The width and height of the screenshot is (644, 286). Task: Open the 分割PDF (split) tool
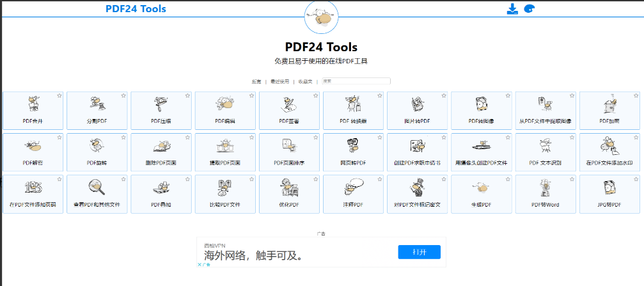coord(97,111)
